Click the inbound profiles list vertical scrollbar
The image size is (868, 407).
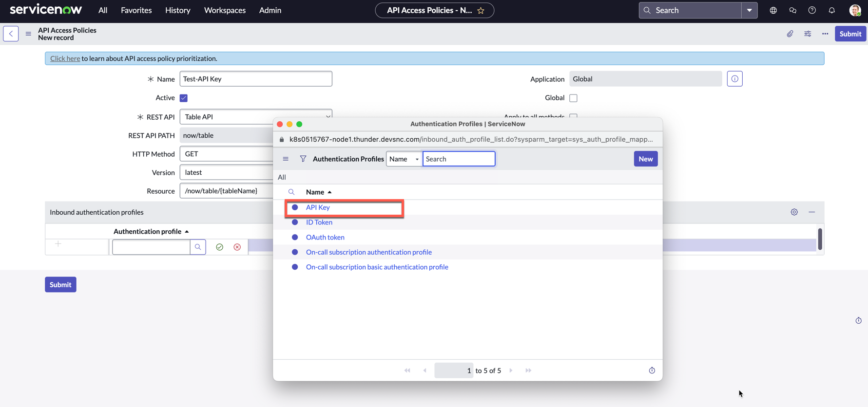point(820,239)
